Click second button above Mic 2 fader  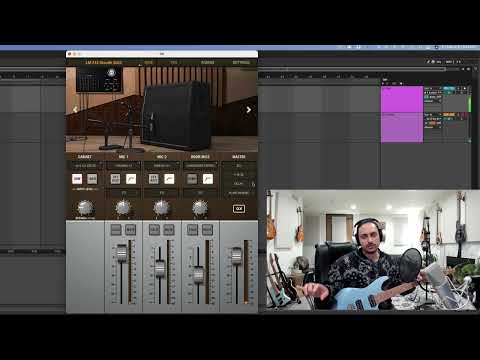(x=169, y=229)
